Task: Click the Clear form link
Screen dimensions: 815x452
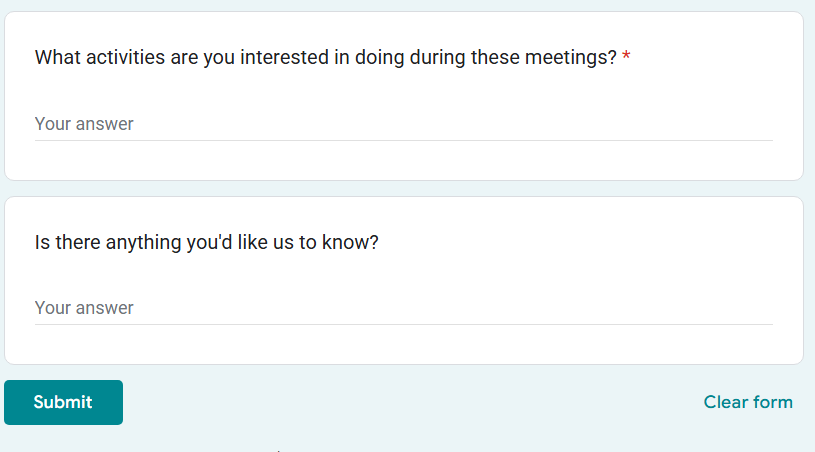Action: [x=748, y=402]
